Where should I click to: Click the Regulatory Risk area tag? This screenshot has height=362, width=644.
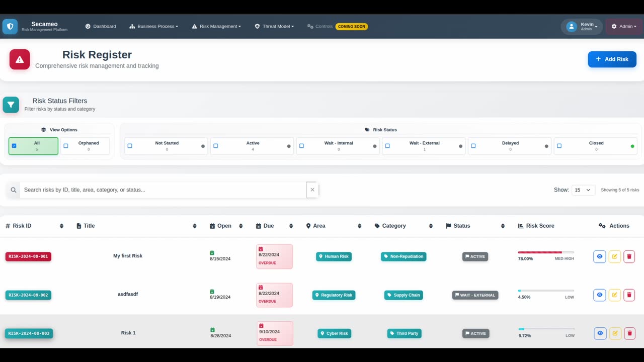coord(334,295)
